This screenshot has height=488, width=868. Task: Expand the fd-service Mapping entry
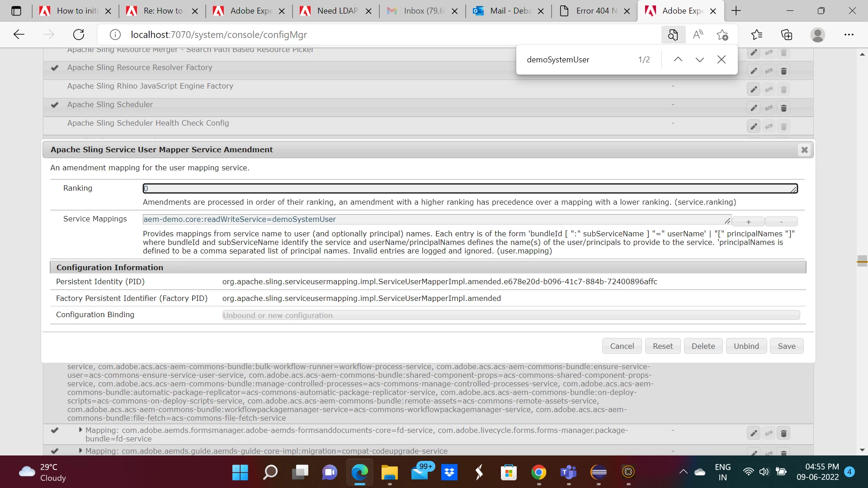pyautogui.click(x=80, y=430)
